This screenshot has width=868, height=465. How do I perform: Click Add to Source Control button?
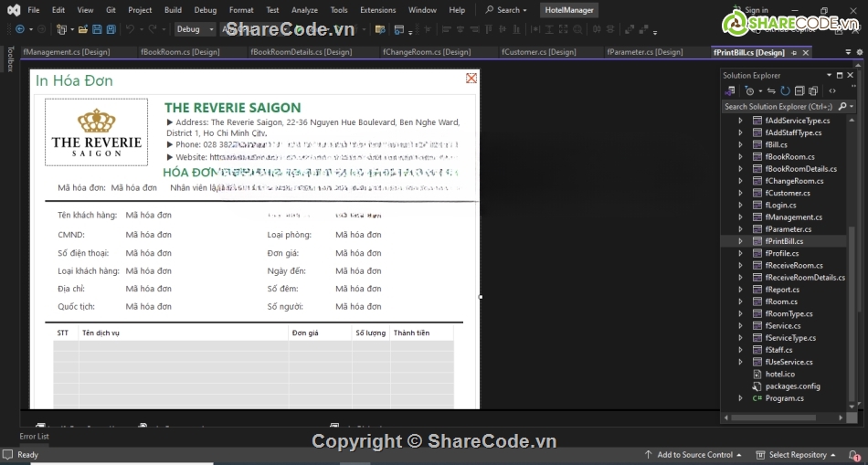pyautogui.click(x=693, y=455)
